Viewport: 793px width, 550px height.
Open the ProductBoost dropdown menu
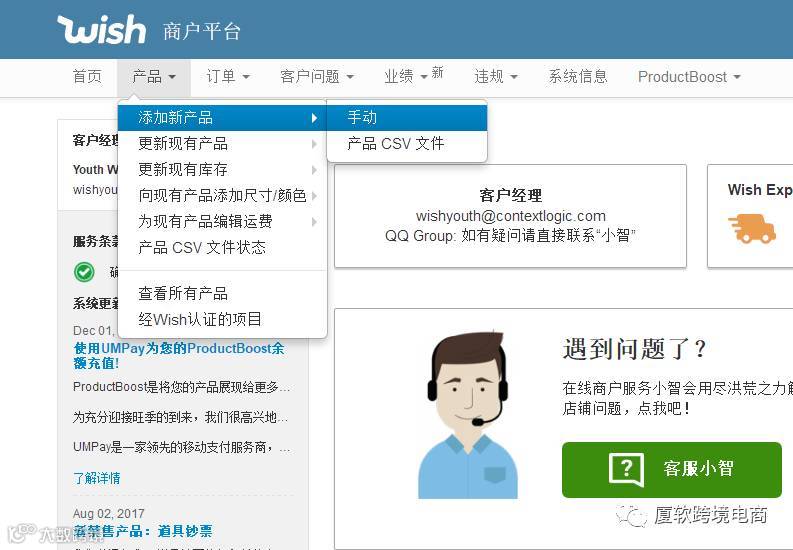click(689, 77)
